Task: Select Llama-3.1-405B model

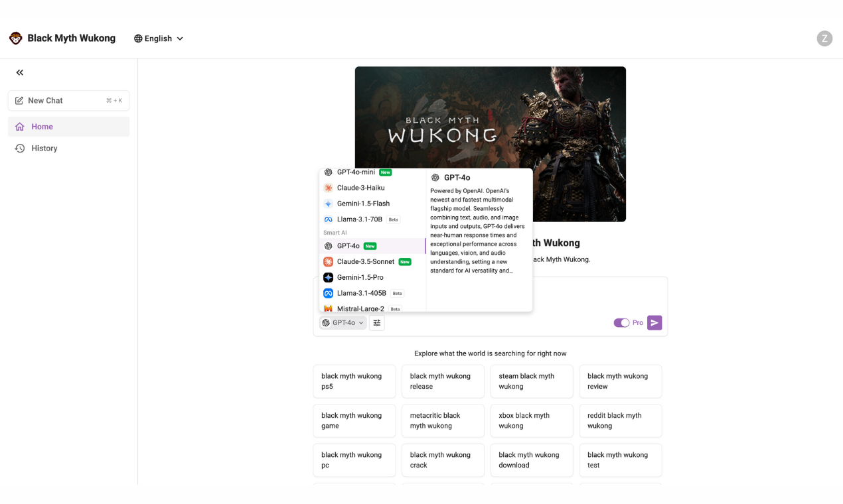Action: click(372, 293)
